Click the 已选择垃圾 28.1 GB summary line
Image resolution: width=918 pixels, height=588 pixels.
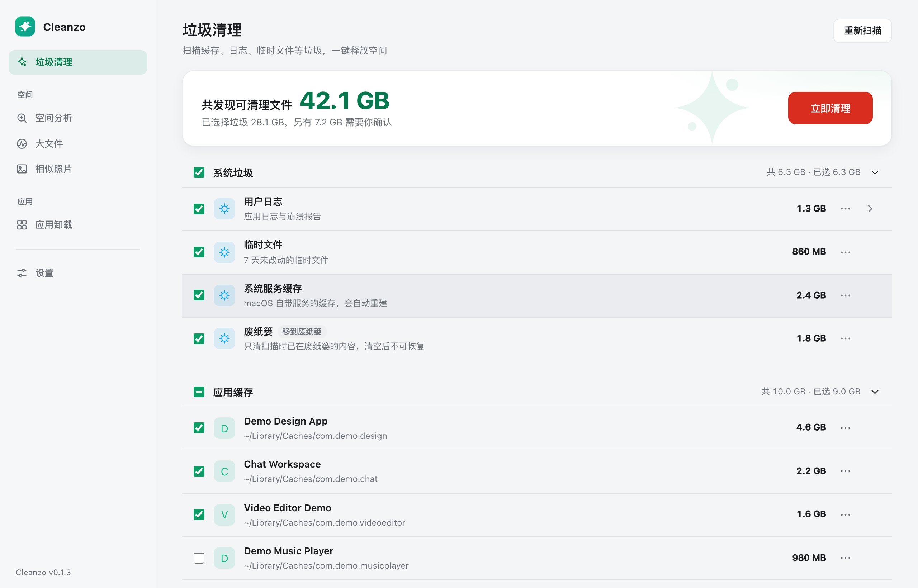[297, 122]
